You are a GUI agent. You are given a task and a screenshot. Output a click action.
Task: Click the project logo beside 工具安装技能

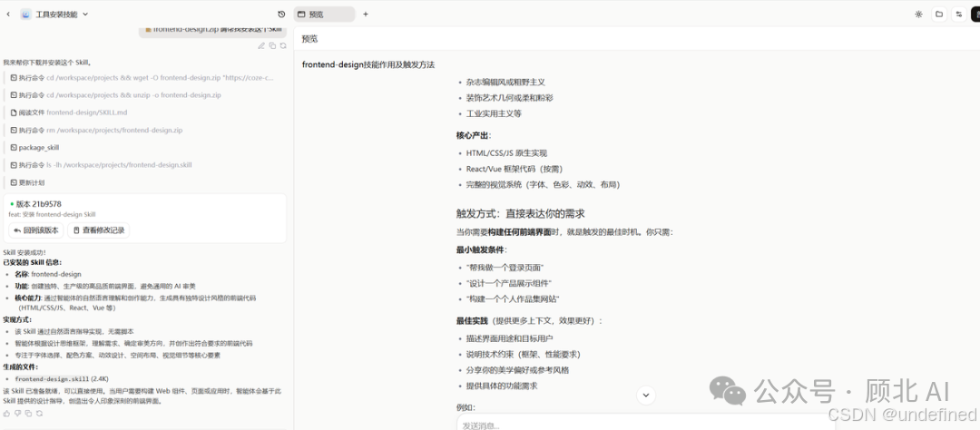pos(25,14)
